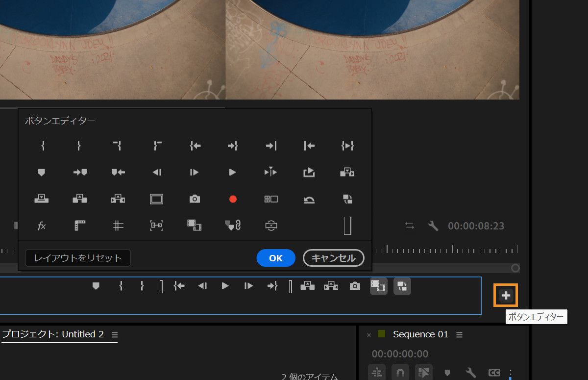
Task: Click Lift in the transport bar
Action: [307, 286]
